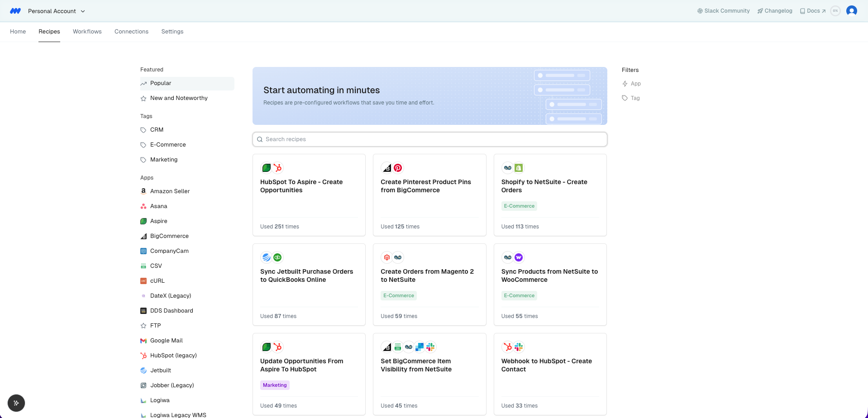Open the Slack Community link
The image size is (868, 418).
point(723,11)
